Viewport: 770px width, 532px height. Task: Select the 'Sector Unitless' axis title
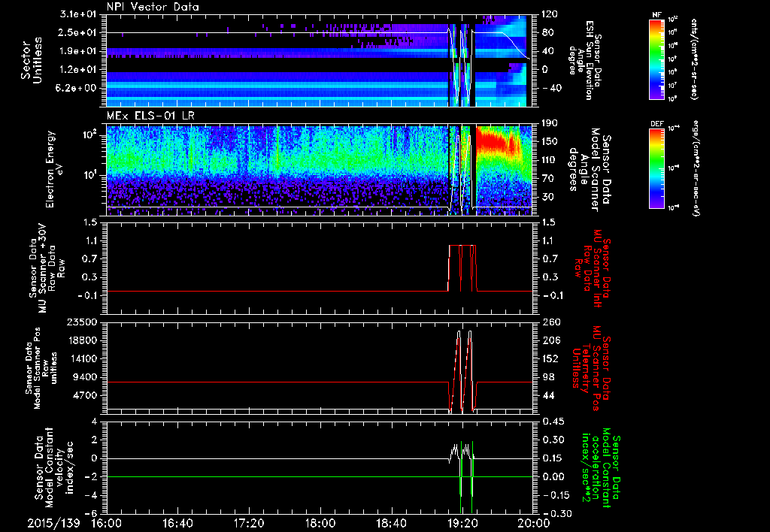tap(32, 60)
